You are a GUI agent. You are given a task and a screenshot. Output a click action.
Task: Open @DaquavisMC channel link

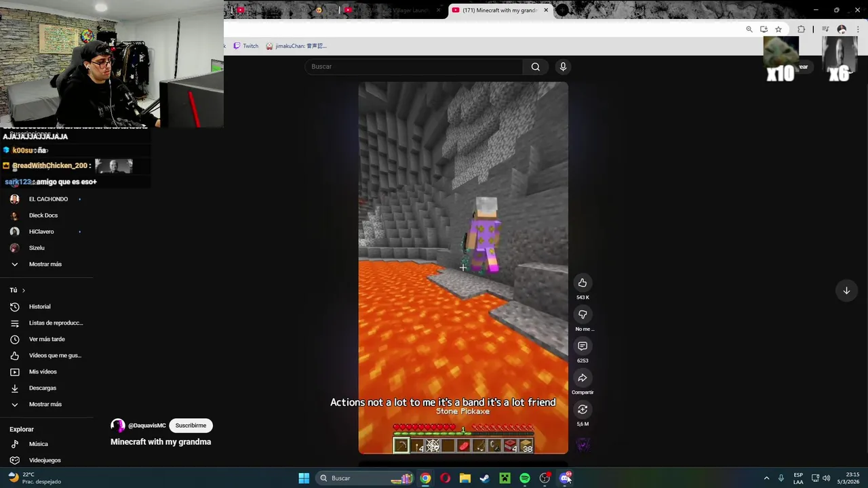point(146,426)
